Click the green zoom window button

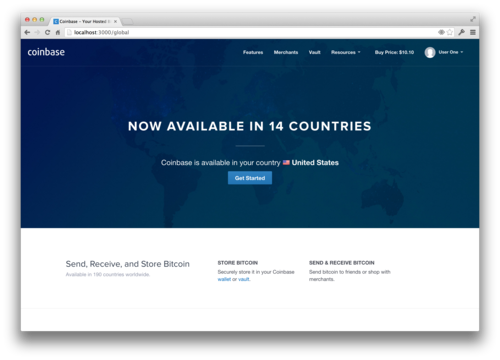click(42, 20)
